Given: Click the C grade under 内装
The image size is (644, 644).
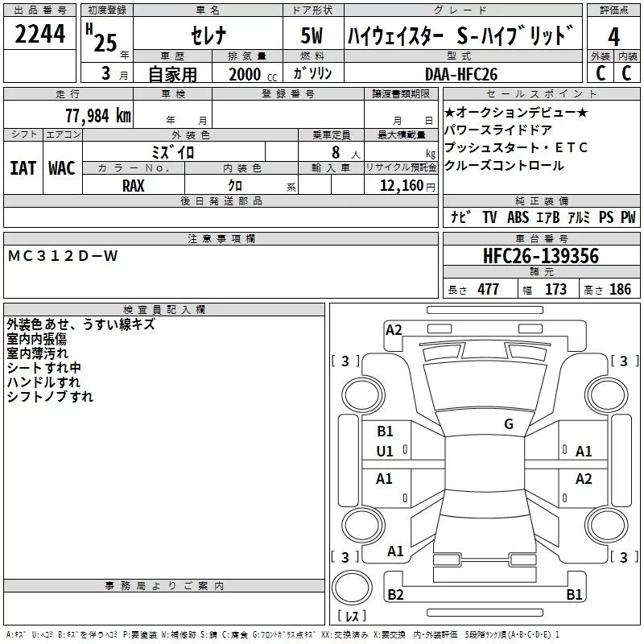Looking at the screenshot, I should (x=626, y=72).
